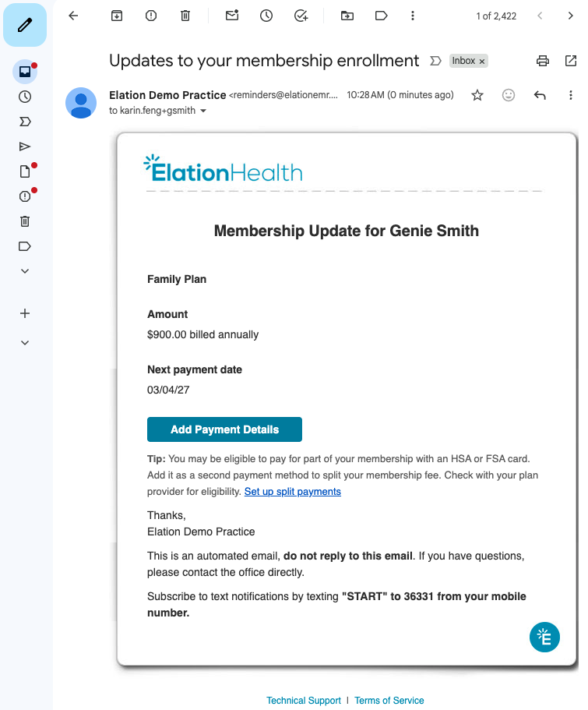
Task: Expand More items in left sidebar
Action: [x=25, y=271]
